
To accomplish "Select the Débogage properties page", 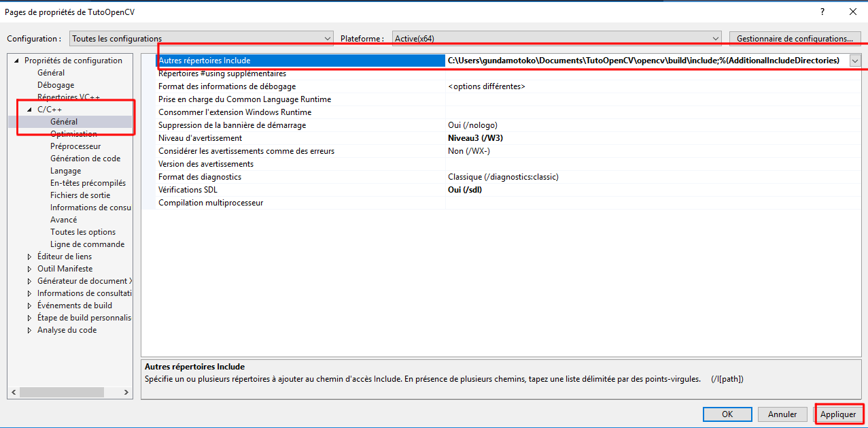I will [56, 85].
